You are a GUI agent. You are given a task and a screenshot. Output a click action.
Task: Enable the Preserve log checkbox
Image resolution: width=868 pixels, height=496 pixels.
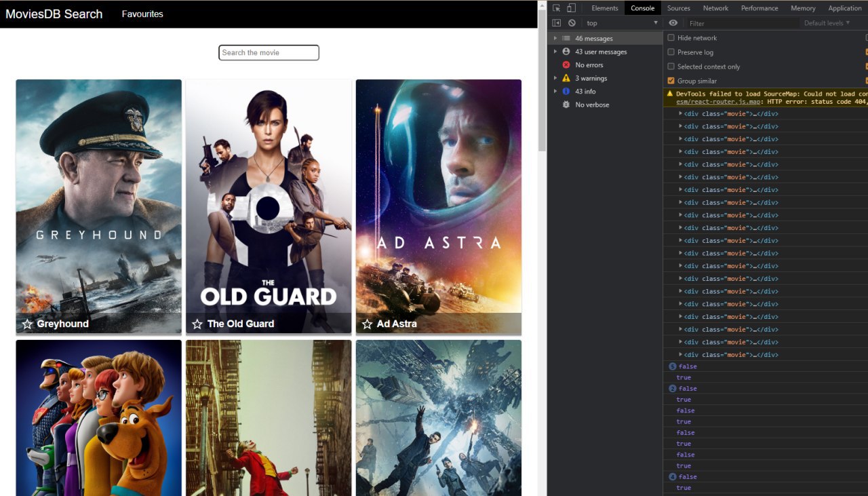click(x=671, y=52)
